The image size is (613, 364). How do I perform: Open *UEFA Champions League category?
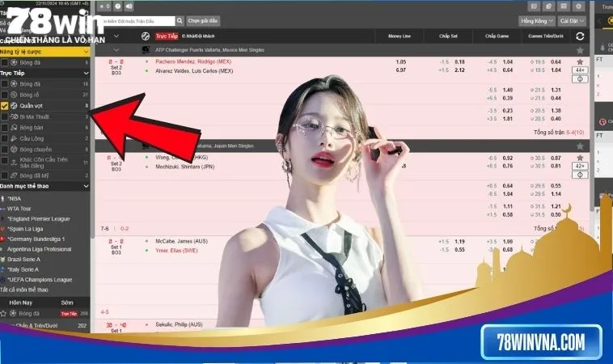click(x=40, y=280)
